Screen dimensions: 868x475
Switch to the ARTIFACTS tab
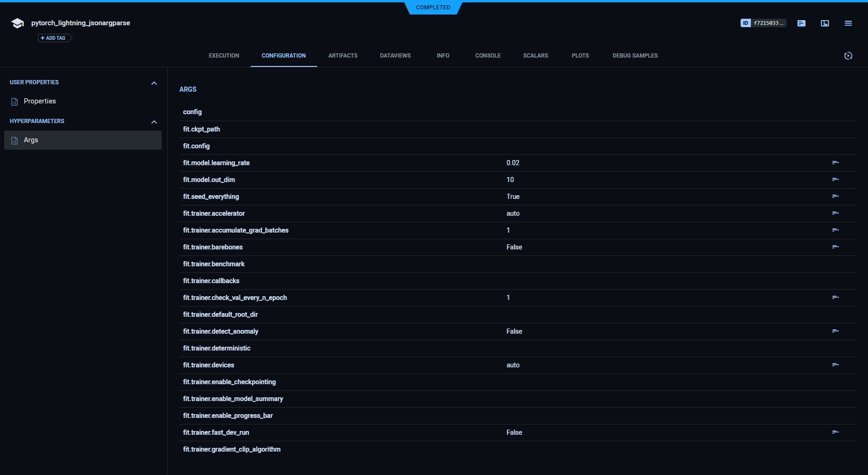(x=342, y=55)
